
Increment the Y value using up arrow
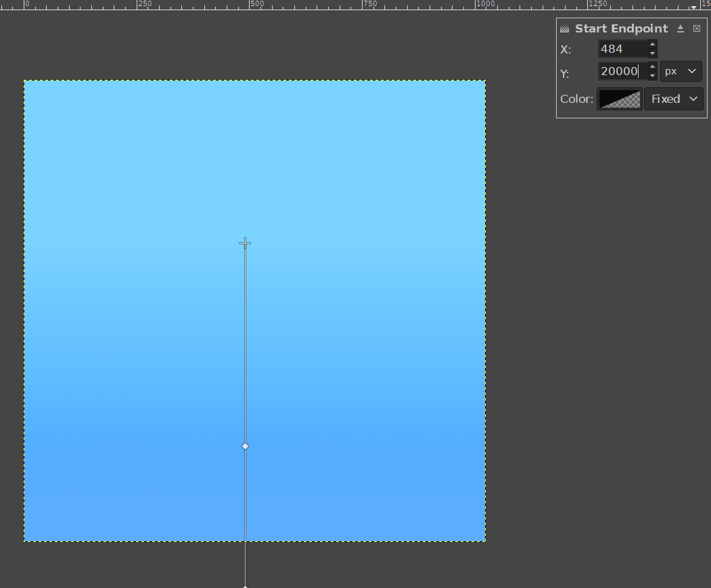pyautogui.click(x=652, y=67)
